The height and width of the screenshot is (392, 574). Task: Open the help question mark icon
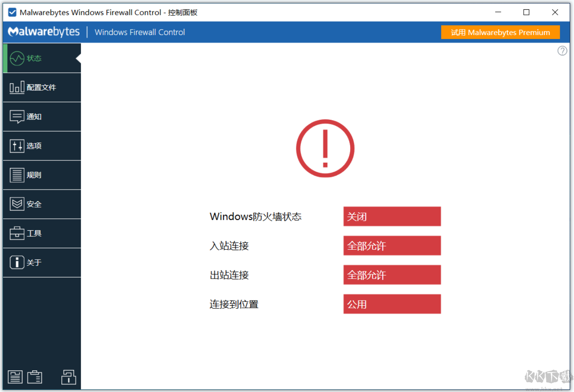[562, 51]
